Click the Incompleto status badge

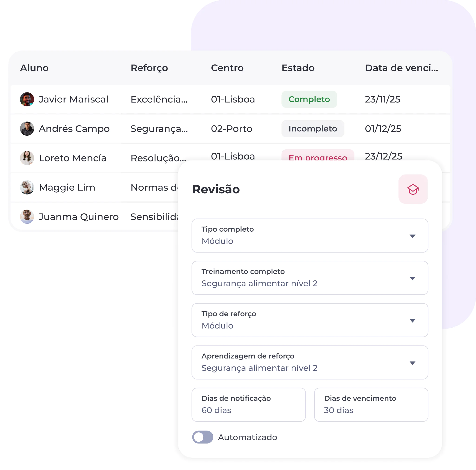tap(313, 128)
